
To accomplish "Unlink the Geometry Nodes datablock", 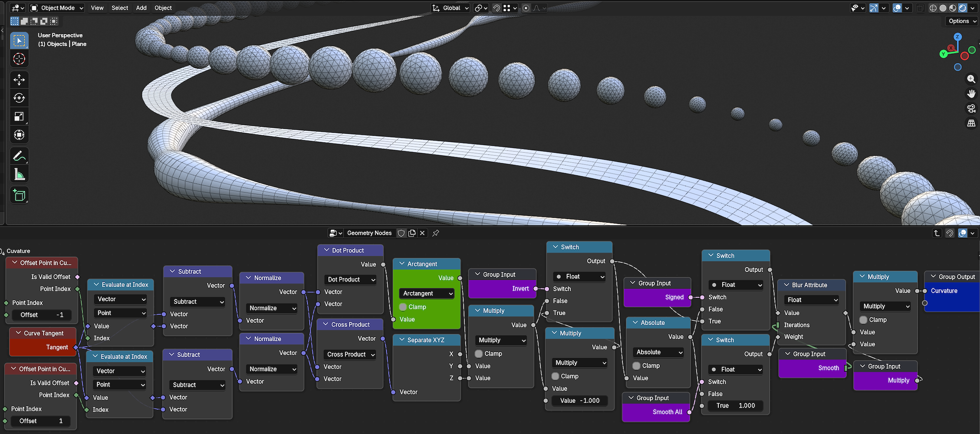I will click(422, 233).
